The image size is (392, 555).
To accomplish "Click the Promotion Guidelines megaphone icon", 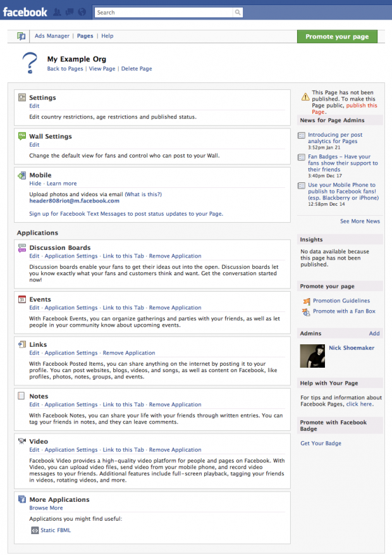I will 306,301.
